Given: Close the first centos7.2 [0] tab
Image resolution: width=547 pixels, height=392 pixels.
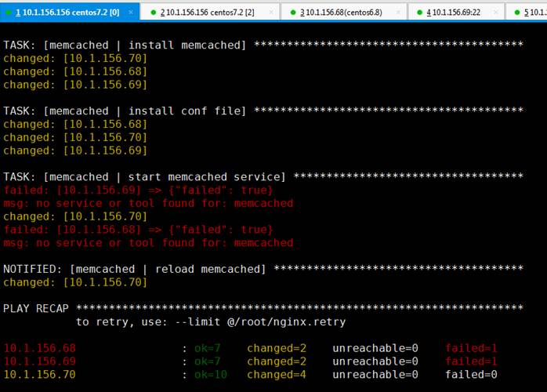Looking at the screenshot, I should click(131, 13).
